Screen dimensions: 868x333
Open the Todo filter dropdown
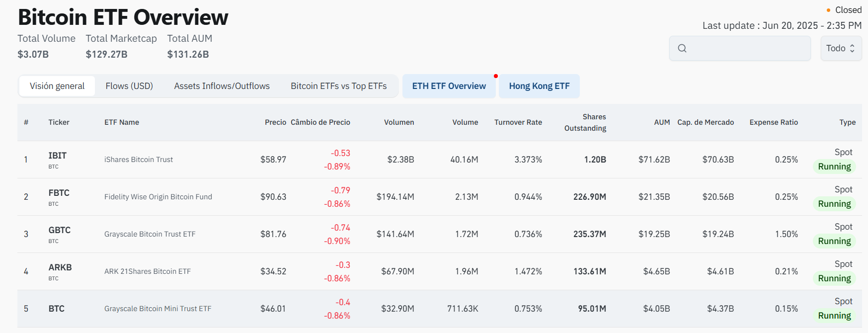coord(841,48)
